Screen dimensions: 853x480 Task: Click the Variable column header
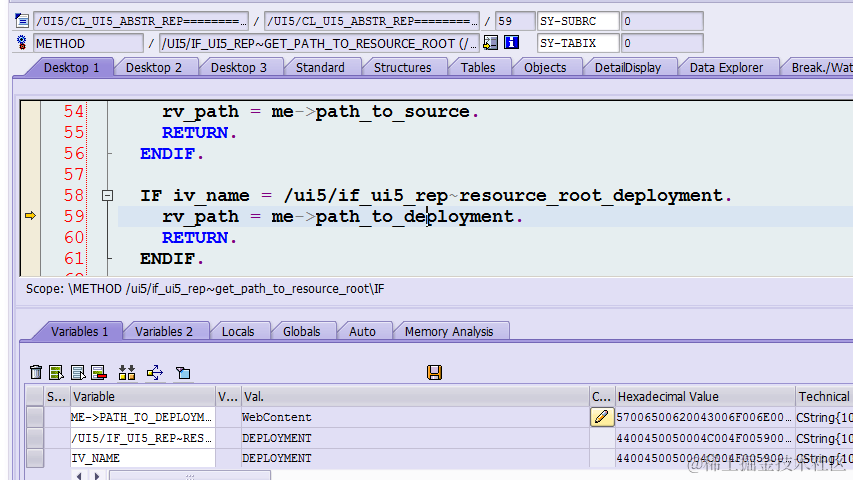coord(143,397)
